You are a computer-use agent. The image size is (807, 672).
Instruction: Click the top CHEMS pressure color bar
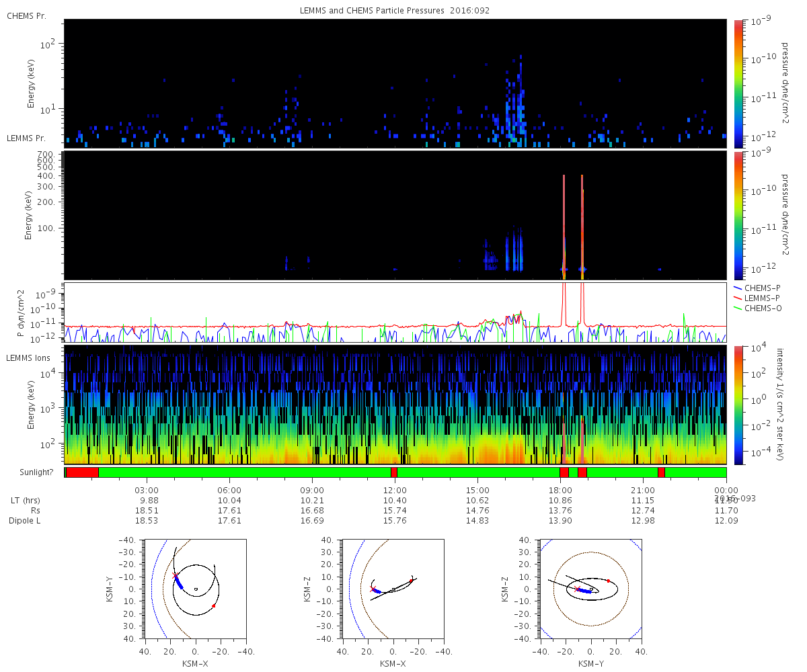click(738, 83)
